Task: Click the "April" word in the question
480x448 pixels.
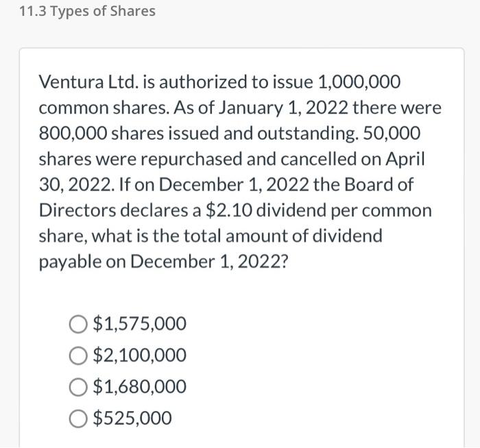Action: click(405, 160)
